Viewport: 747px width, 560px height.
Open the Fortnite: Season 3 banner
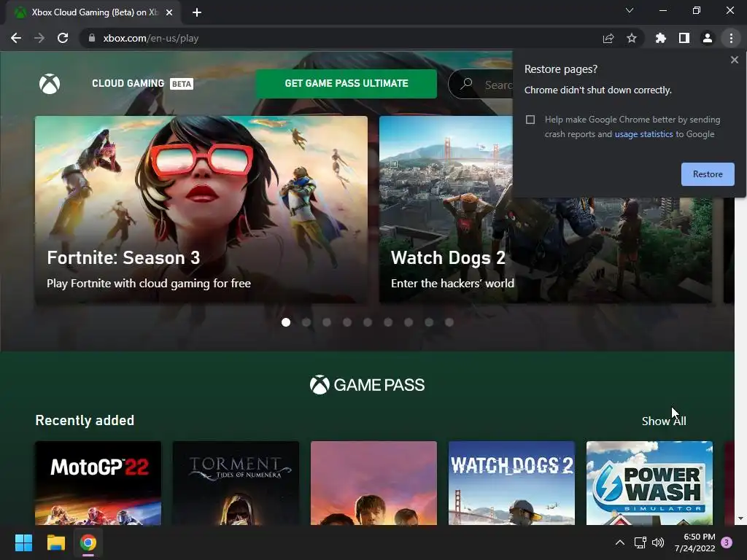(201, 209)
